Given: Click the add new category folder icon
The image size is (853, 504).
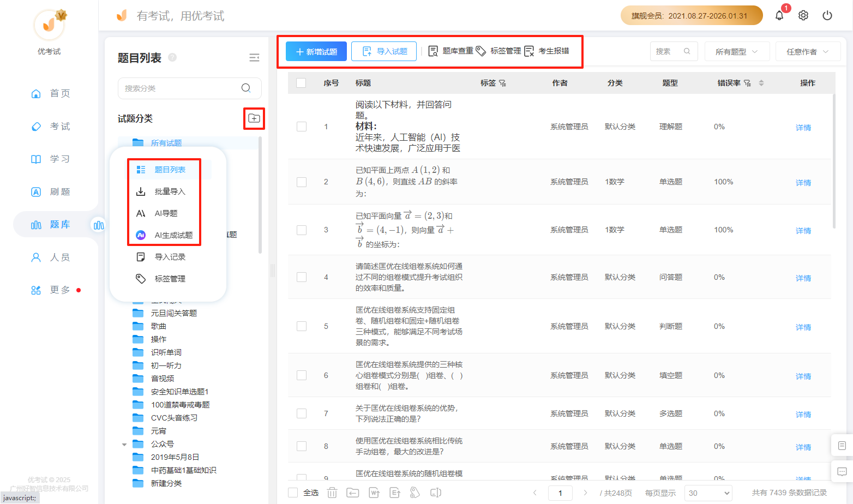Looking at the screenshot, I should (x=254, y=118).
